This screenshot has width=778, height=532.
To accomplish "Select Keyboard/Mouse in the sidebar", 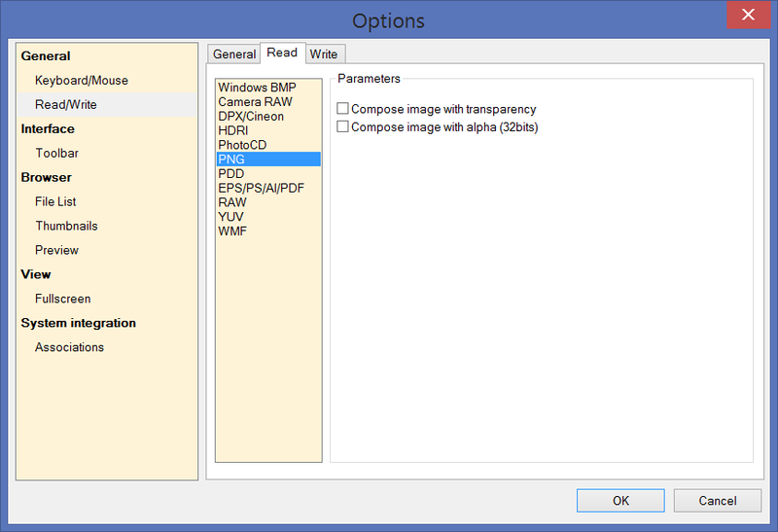I will 82,81.
